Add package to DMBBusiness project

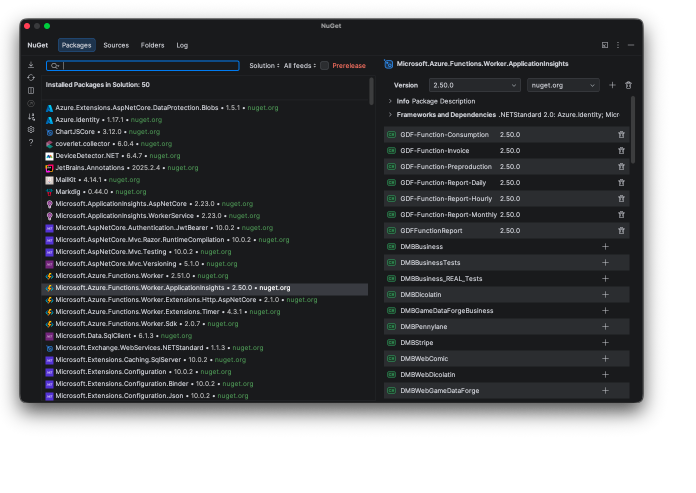click(605, 246)
